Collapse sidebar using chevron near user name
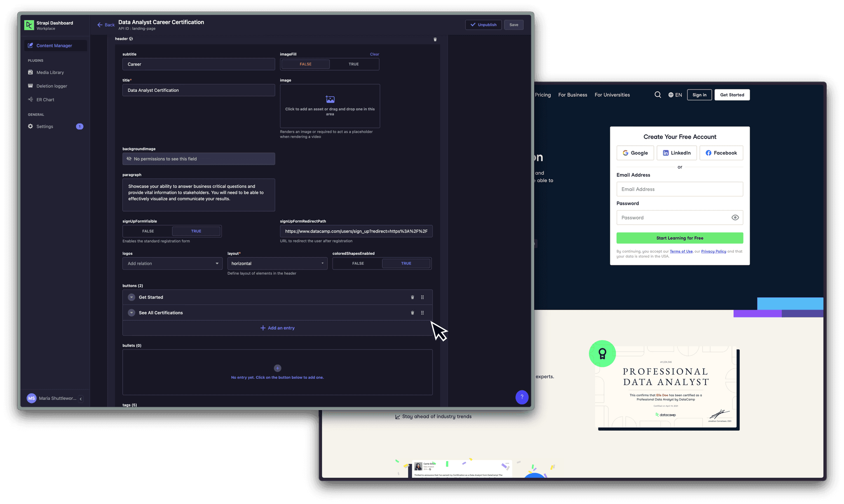The image size is (844, 504). (x=81, y=399)
